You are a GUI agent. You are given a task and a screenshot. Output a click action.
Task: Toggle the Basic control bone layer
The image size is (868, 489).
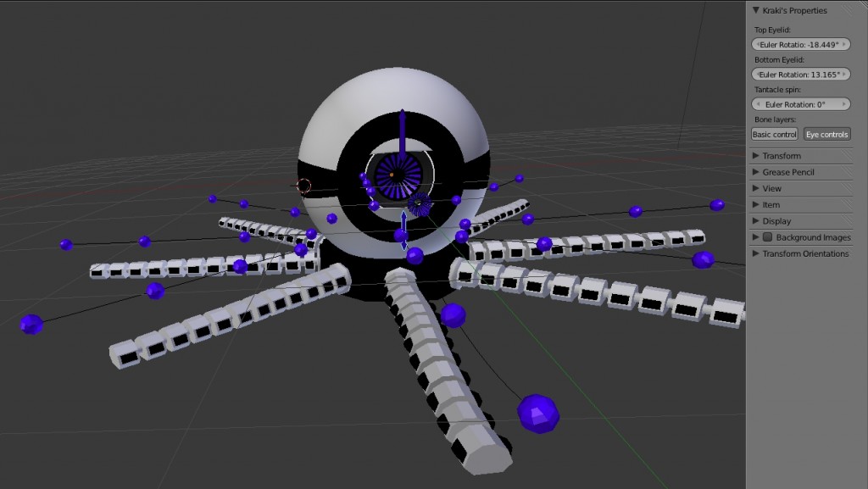click(x=773, y=133)
